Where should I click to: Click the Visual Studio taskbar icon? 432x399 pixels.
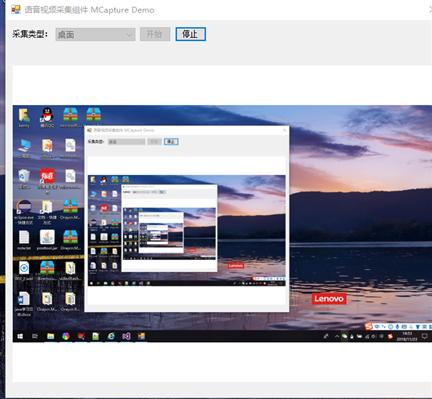pyautogui.click(x=126, y=336)
